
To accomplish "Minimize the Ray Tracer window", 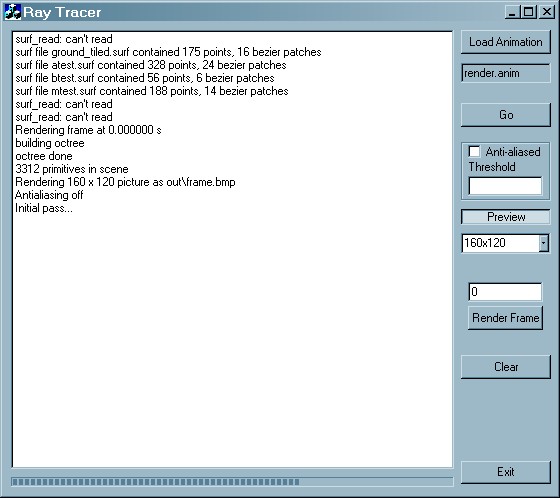I will (x=512, y=12).
